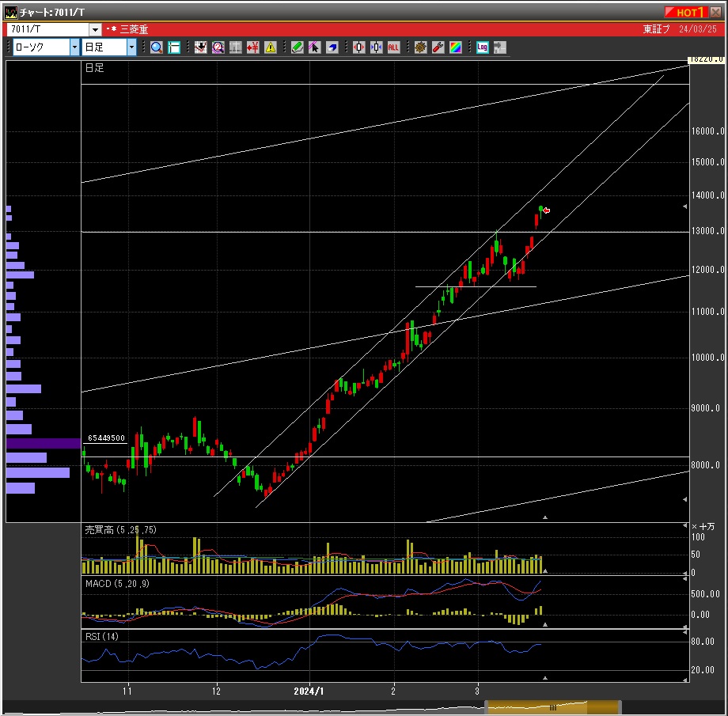
Task: Click the 24/03/25 date text
Action: (698, 29)
